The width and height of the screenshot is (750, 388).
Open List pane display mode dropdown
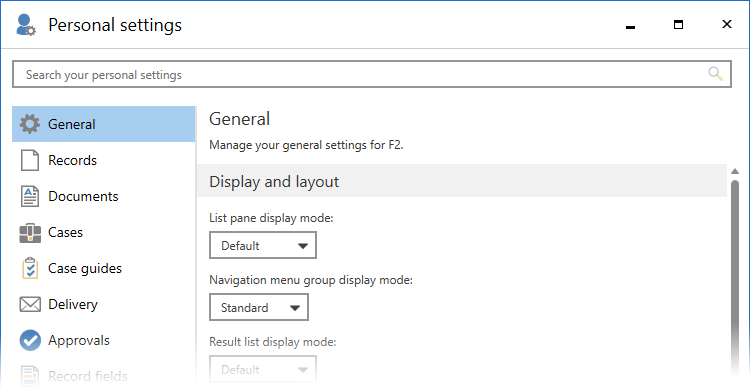tap(263, 245)
